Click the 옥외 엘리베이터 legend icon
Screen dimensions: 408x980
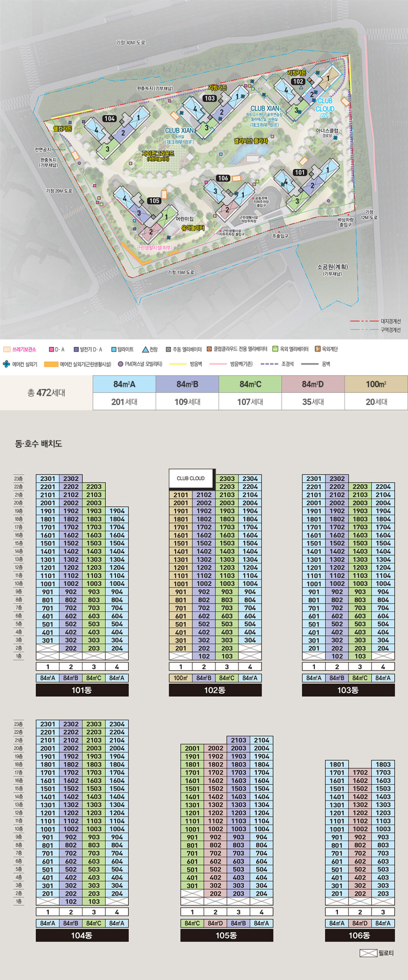tap(275, 349)
